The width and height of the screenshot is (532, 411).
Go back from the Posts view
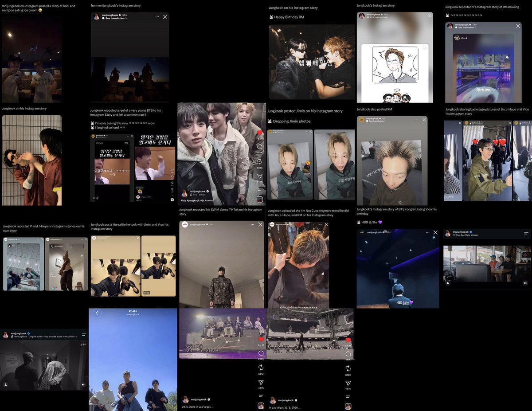[x=97, y=313]
